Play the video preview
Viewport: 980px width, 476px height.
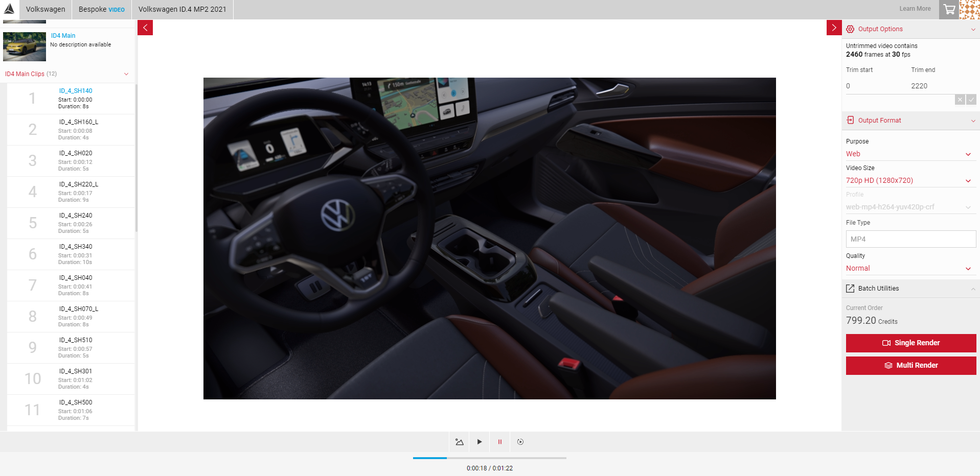[x=480, y=442]
